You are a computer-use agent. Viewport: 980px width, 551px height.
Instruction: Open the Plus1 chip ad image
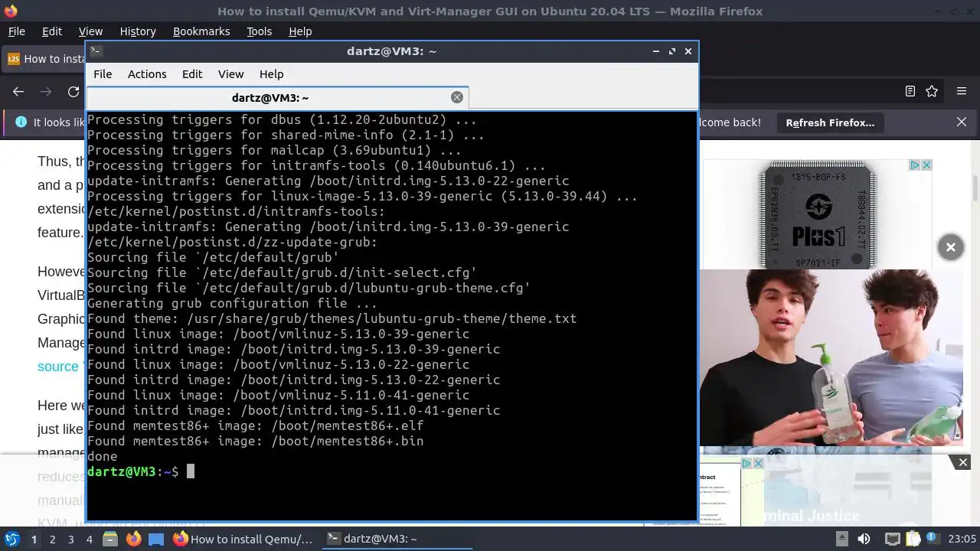pyautogui.click(x=818, y=214)
